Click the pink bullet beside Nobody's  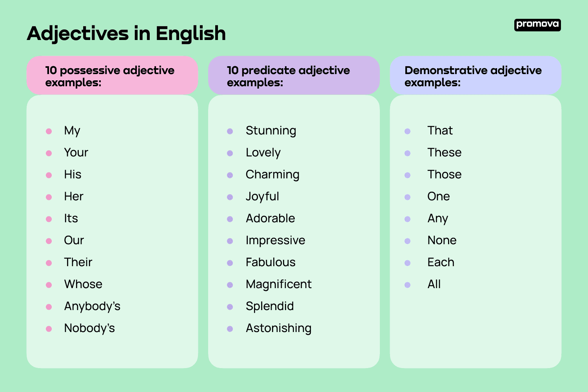pos(49,329)
